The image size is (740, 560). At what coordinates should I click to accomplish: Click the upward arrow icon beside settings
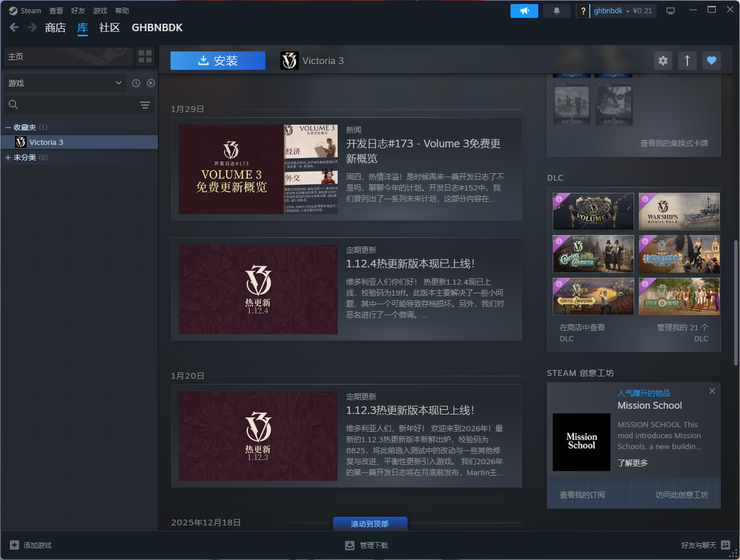coord(687,61)
